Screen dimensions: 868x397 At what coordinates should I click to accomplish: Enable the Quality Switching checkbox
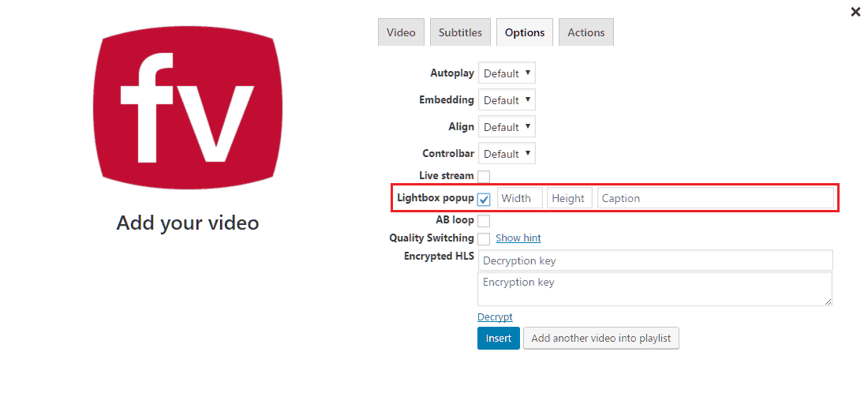484,238
